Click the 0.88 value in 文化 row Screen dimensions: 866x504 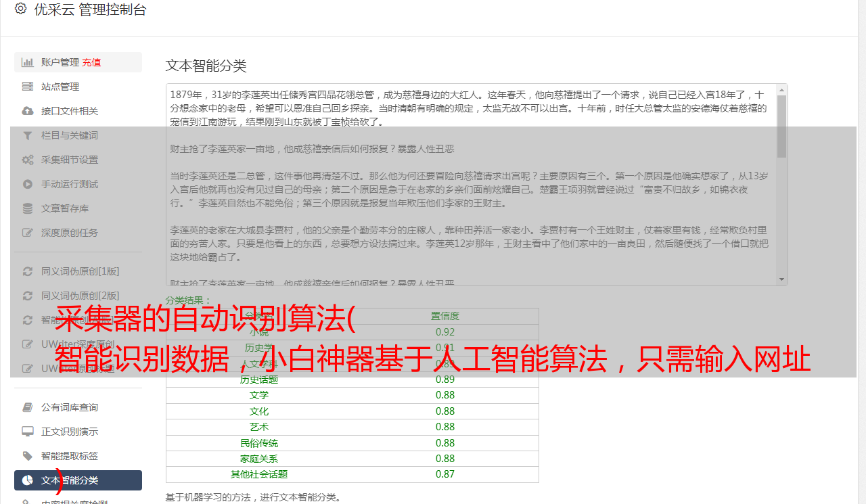click(445, 411)
